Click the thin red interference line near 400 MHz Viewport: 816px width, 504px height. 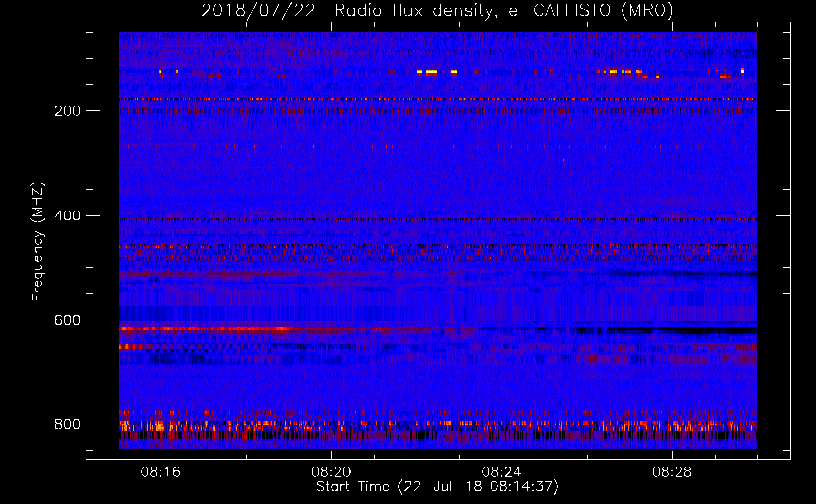[438, 219]
